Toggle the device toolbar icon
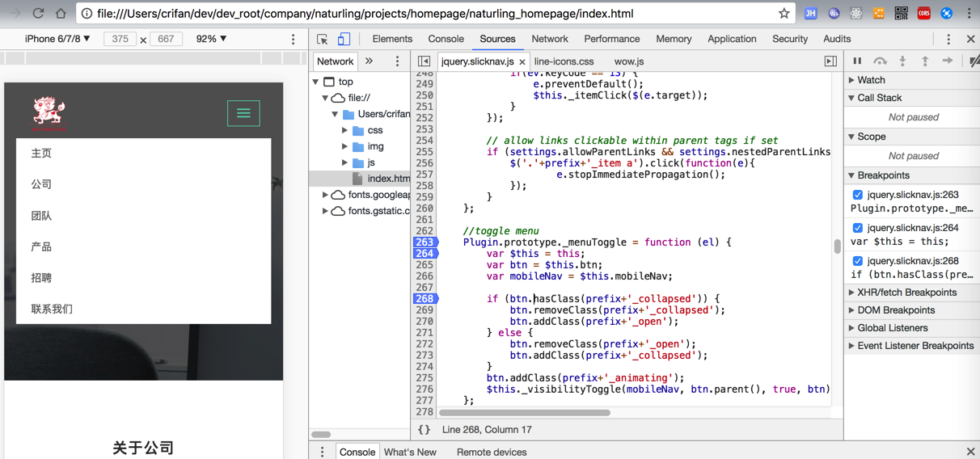The image size is (980, 459). [x=344, y=39]
